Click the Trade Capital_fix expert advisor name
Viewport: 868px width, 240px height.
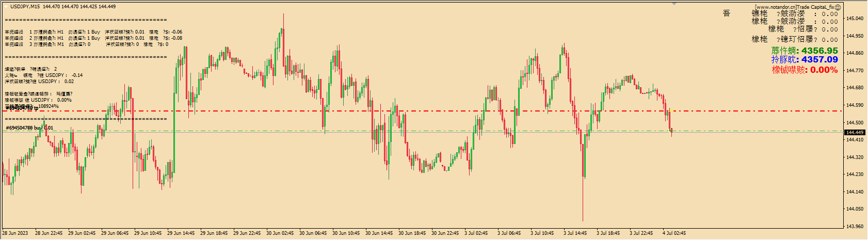pos(815,7)
